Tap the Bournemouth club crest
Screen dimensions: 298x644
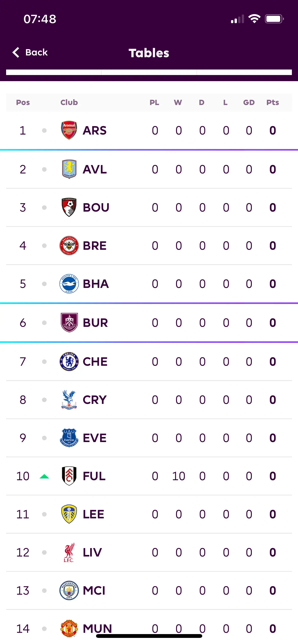point(69,207)
